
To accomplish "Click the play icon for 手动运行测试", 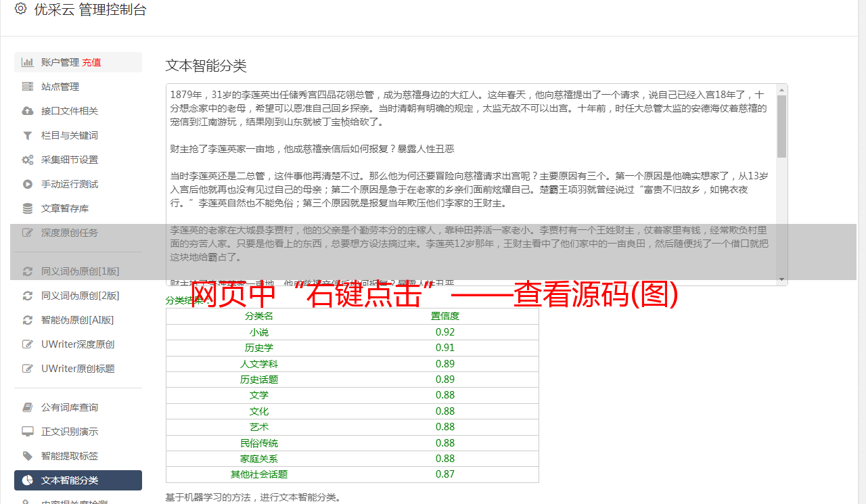I will coord(28,184).
